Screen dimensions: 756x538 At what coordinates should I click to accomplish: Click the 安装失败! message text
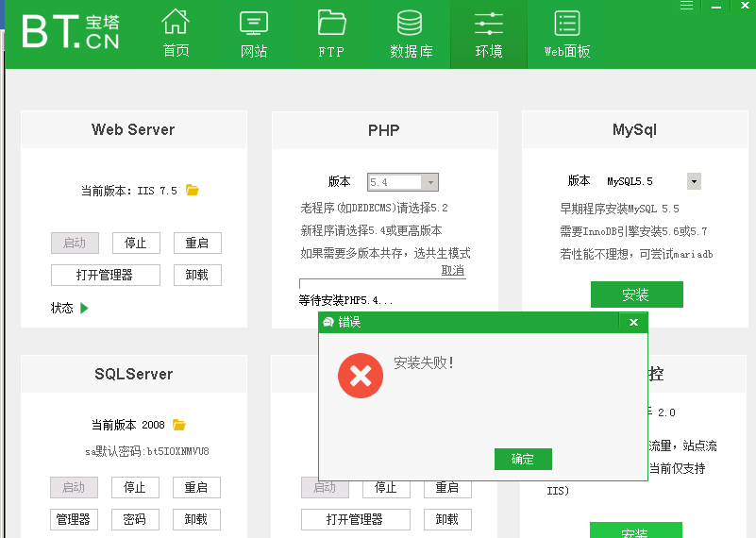coord(424,362)
